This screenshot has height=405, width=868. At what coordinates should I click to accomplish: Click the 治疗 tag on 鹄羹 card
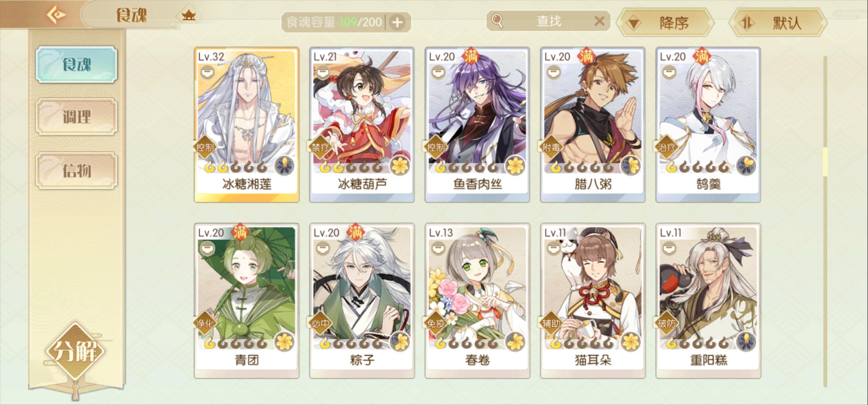[667, 147]
